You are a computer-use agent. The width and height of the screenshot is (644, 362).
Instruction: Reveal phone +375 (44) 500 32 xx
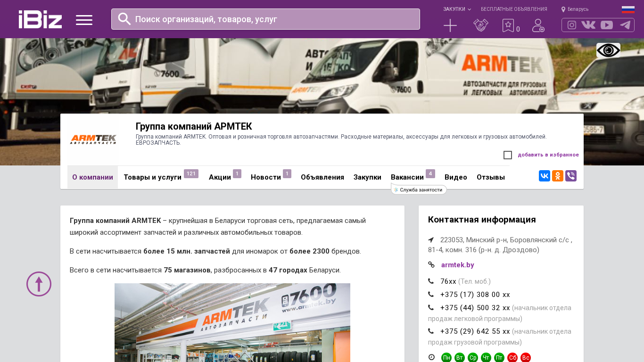[475, 308]
